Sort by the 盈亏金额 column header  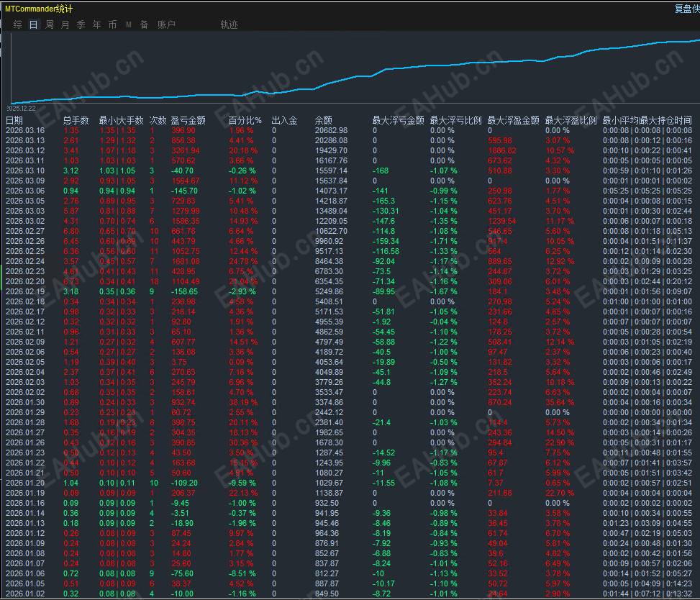pos(188,120)
